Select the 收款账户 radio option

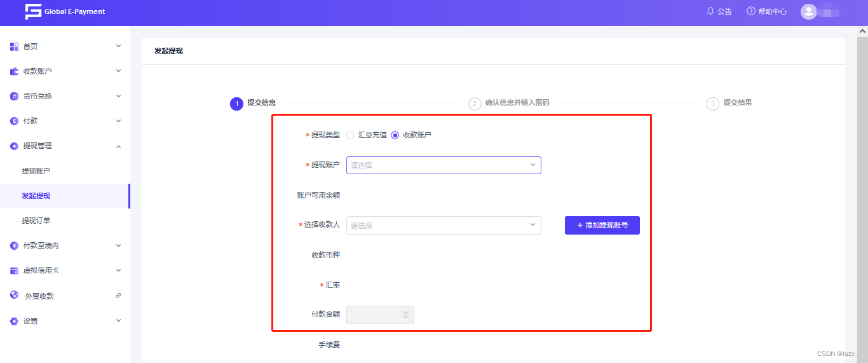pyautogui.click(x=395, y=135)
